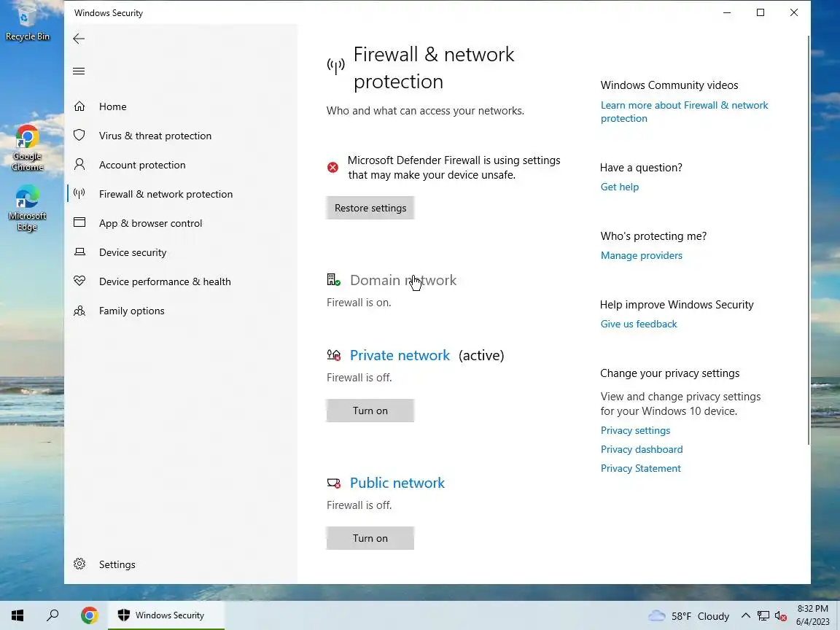Open taskbar search magnifier
The image size is (840, 630).
click(x=52, y=615)
